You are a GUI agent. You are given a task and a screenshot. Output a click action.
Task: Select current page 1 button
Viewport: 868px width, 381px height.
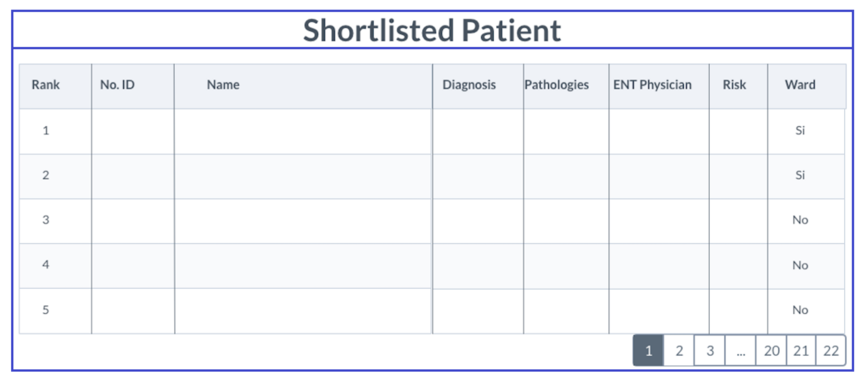click(649, 351)
